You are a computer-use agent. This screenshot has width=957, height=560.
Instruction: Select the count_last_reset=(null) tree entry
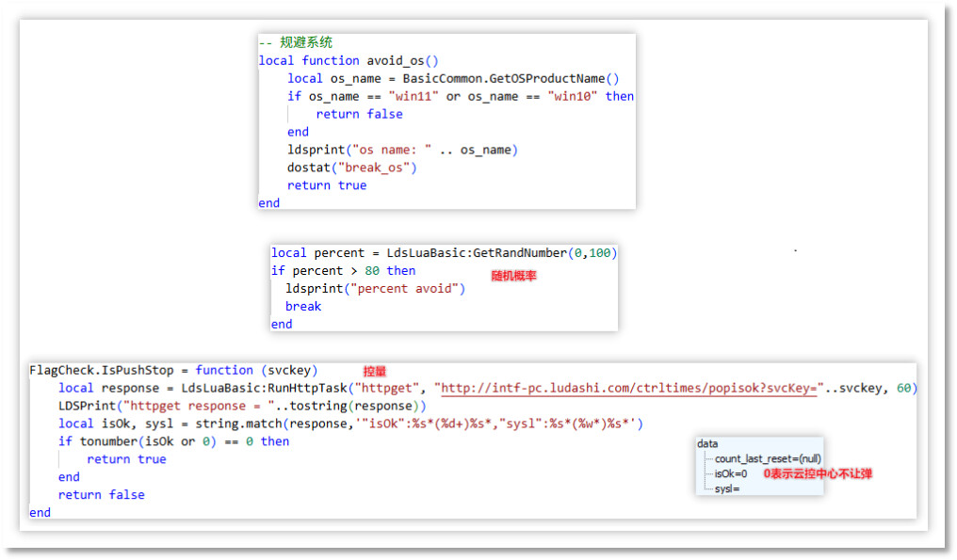point(768,458)
